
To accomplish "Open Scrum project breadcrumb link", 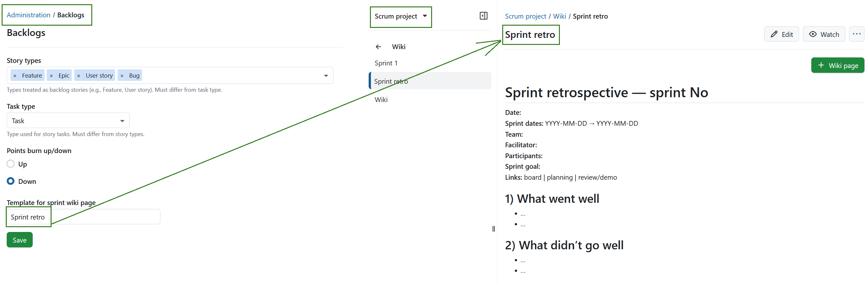I will click(525, 16).
